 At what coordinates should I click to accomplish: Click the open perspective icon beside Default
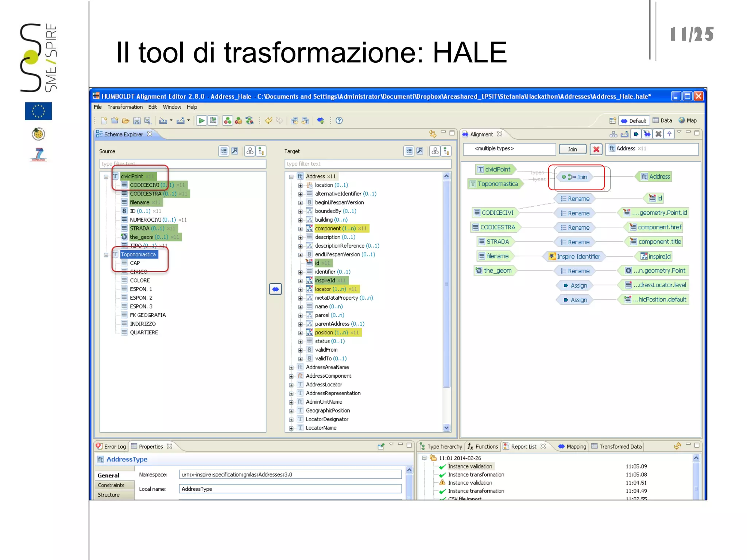tap(613, 121)
